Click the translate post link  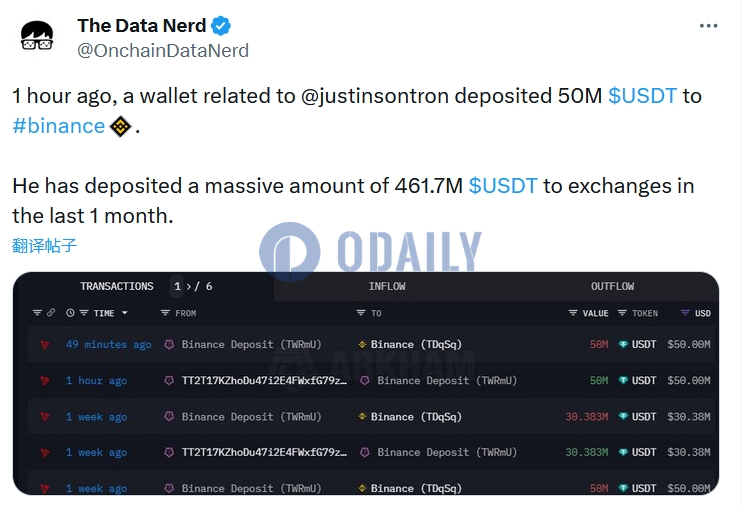44,245
